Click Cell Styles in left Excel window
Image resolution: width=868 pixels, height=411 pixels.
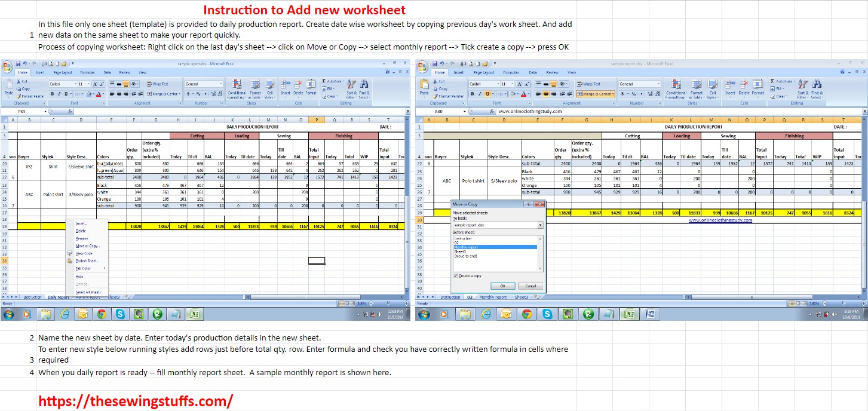[270, 90]
